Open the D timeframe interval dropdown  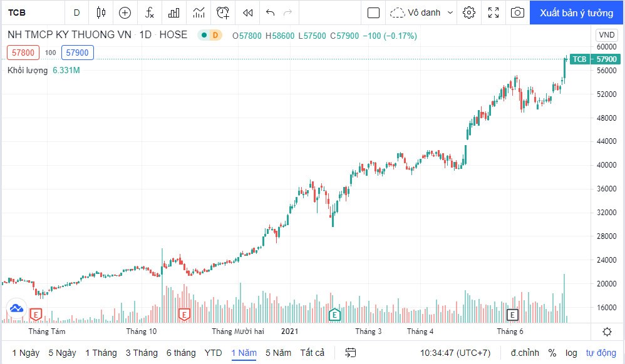(x=76, y=13)
